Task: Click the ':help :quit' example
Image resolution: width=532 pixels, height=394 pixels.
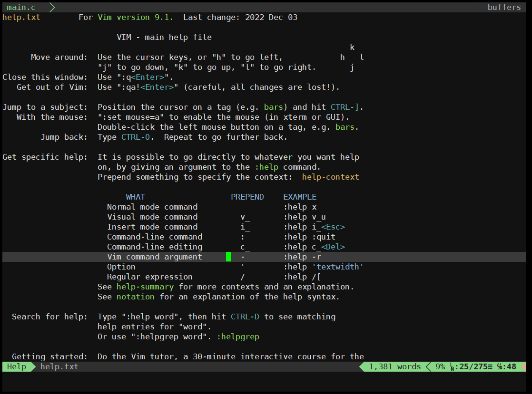Action: pos(309,237)
